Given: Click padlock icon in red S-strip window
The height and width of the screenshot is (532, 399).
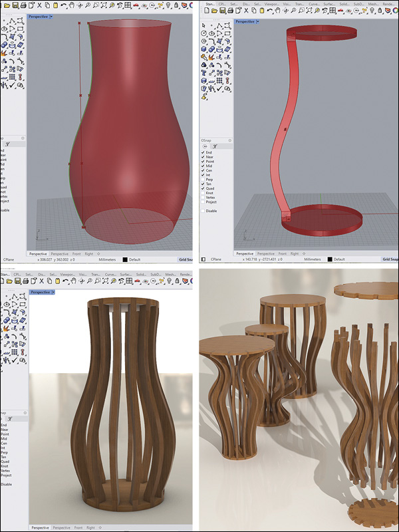Looking at the screenshot, I should click(380, 11).
